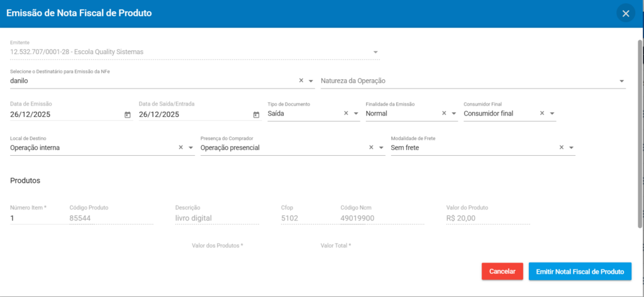Close the Emissão de Nota Fiscal dialog
The height and width of the screenshot is (297, 644).
coord(625,13)
